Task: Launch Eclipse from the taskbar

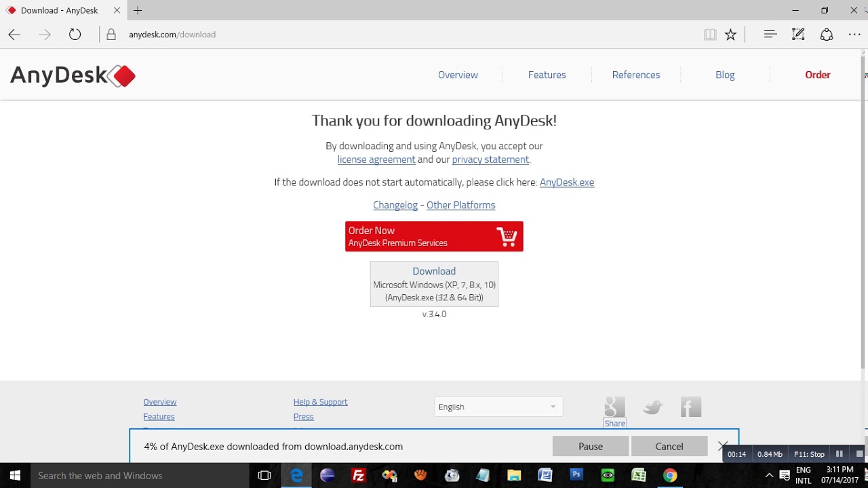Action: [328, 476]
